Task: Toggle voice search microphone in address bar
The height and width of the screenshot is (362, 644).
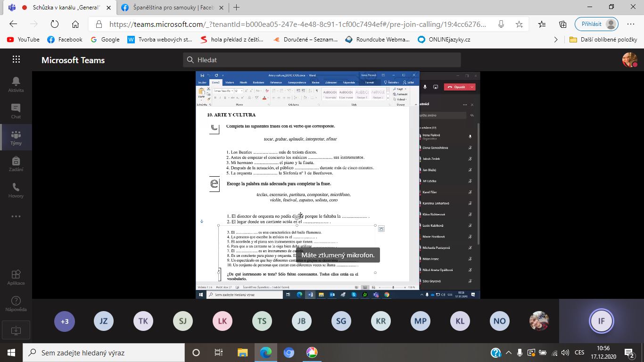Action: click(501, 25)
